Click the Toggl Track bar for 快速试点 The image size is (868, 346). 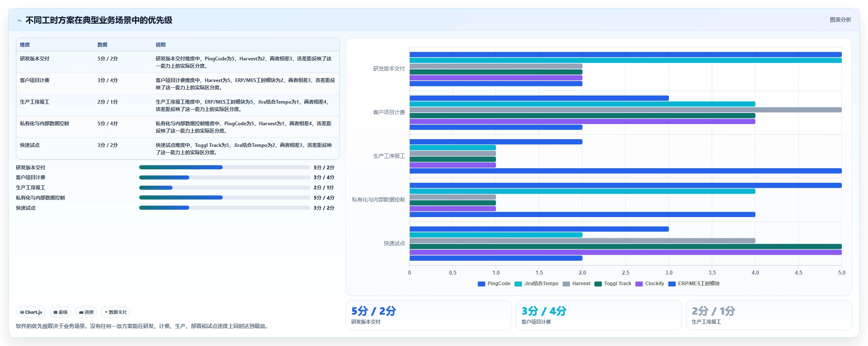point(626,246)
